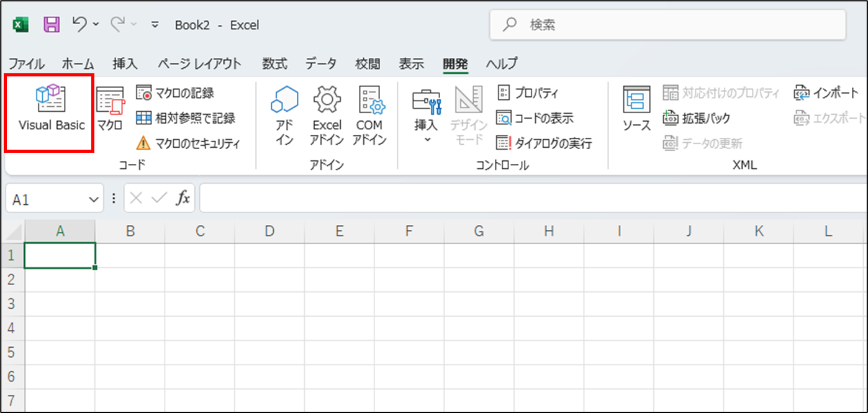The height and width of the screenshot is (413, 868).
Task: Toggle デザイン モード (Design Mode)
Action: click(469, 116)
